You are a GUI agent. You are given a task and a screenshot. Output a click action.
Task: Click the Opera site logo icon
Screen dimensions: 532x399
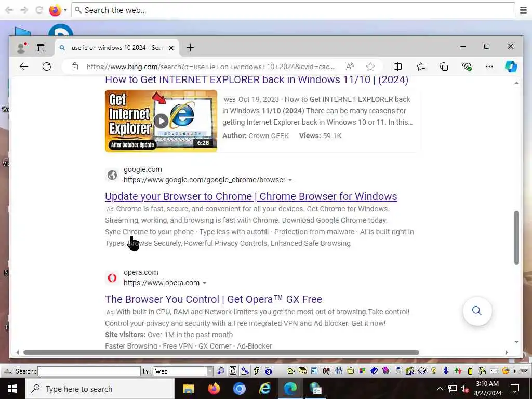(x=112, y=278)
